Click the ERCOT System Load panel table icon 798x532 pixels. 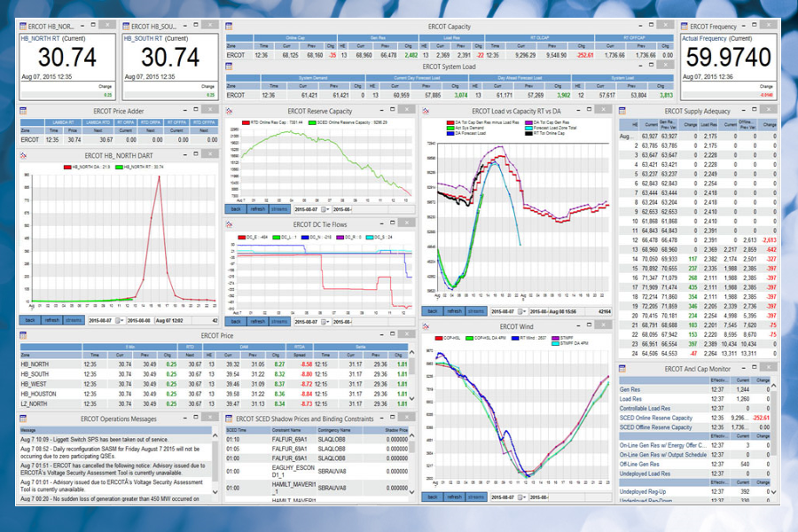pos(229,66)
